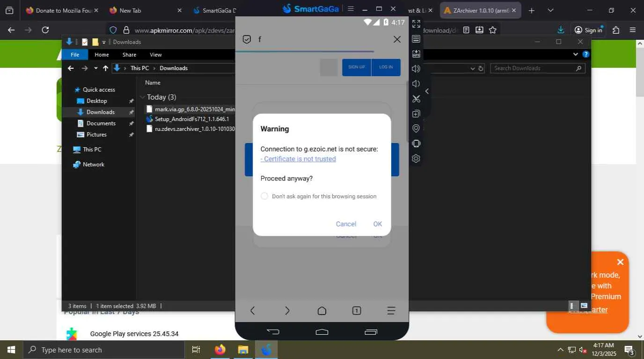This screenshot has width=644, height=359.
Task: Collapse the Today (3) group
Action: [x=142, y=97]
